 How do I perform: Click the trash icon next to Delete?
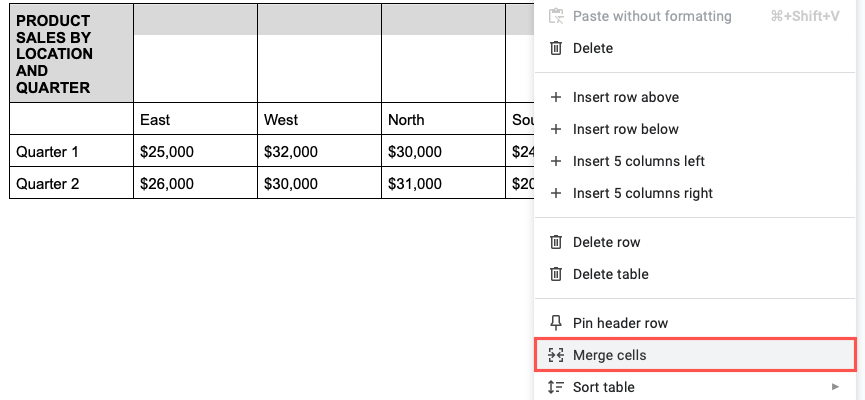(556, 48)
